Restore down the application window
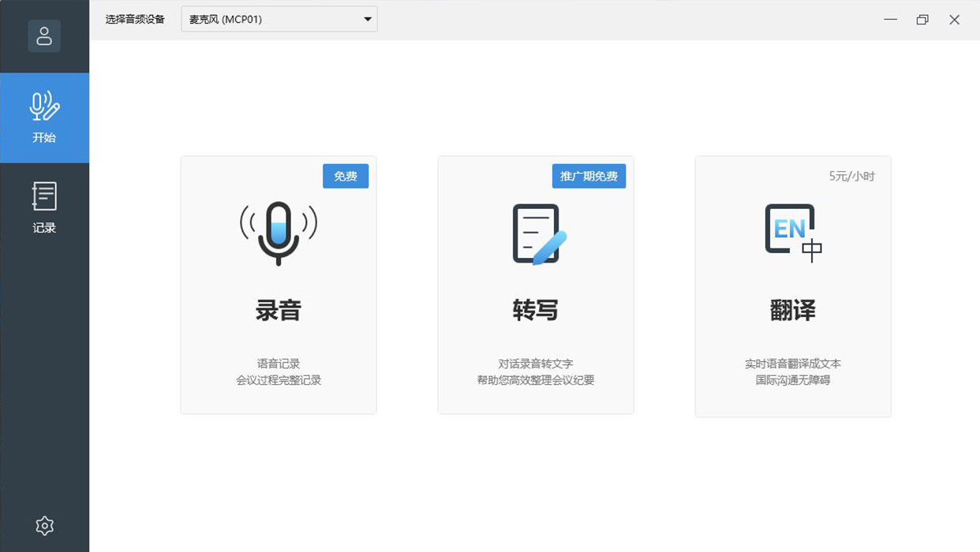The height and width of the screenshot is (552, 980). [x=922, y=20]
